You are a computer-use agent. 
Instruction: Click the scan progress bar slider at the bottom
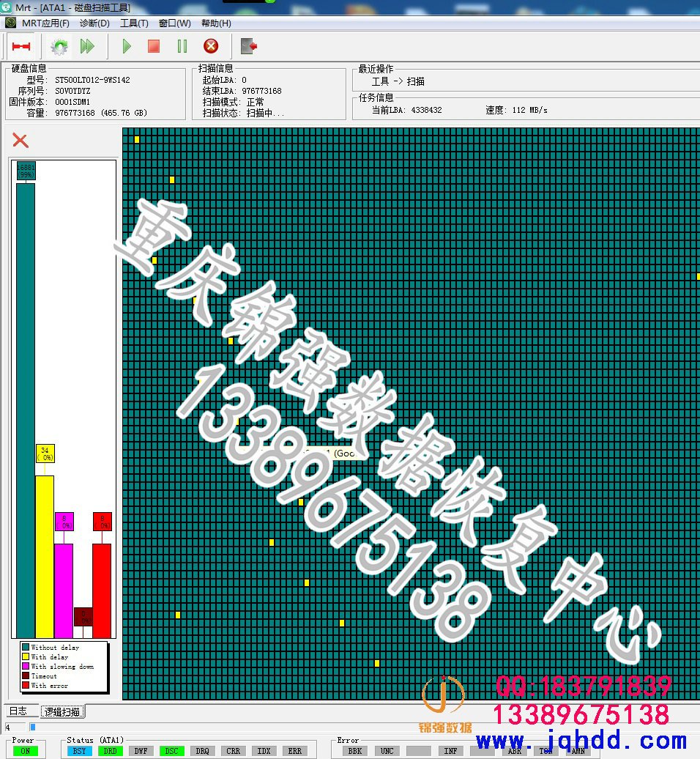click(x=32, y=727)
